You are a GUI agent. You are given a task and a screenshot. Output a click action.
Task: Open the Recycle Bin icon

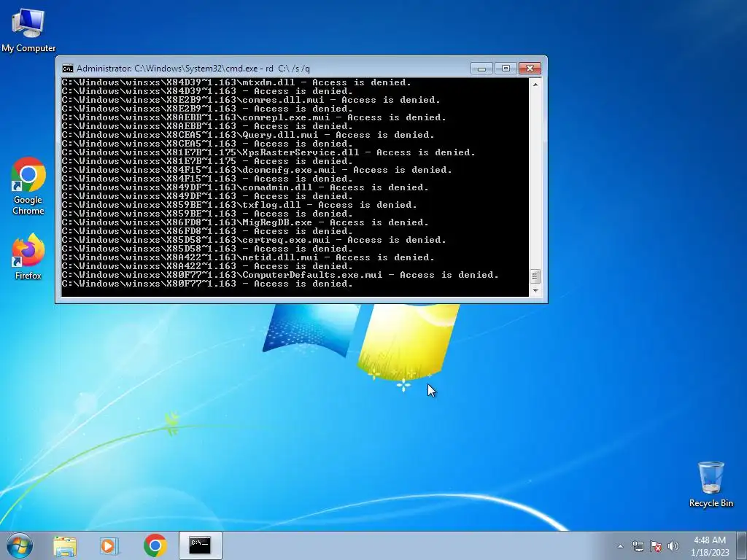click(711, 484)
